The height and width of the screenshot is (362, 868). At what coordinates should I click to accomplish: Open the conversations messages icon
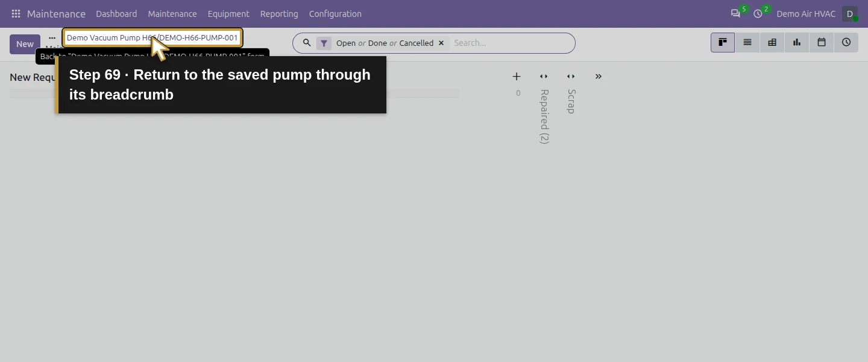pyautogui.click(x=735, y=14)
